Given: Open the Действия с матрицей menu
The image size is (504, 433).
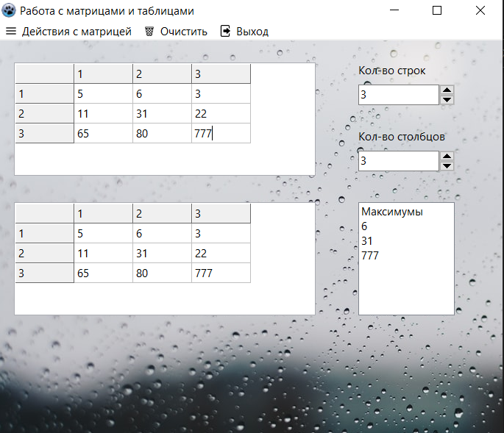Looking at the screenshot, I should (77, 32).
